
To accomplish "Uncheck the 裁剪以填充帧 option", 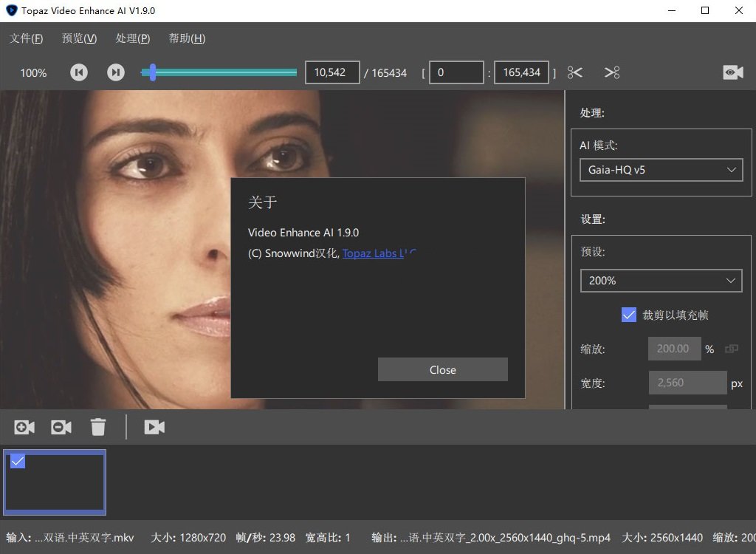I will pyautogui.click(x=628, y=315).
